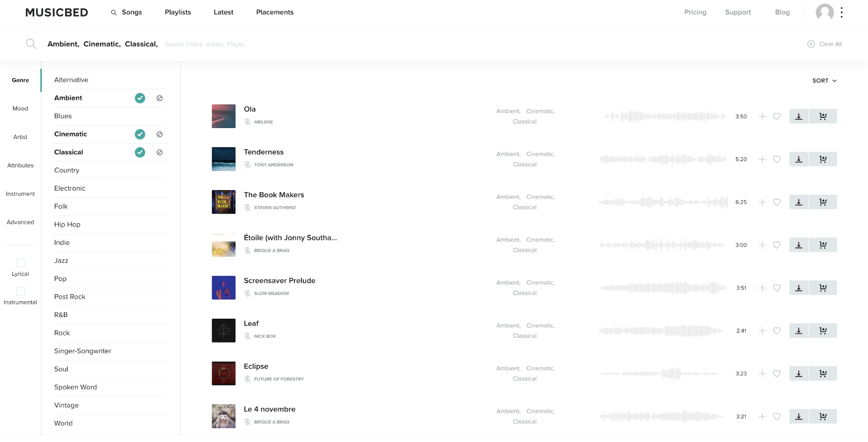Open the Blog link
Screen dimensions: 868x442
(x=782, y=12)
